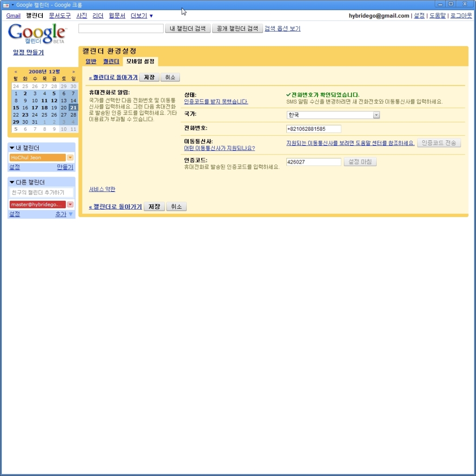Select master@hybridego calendar entry

(x=38, y=205)
